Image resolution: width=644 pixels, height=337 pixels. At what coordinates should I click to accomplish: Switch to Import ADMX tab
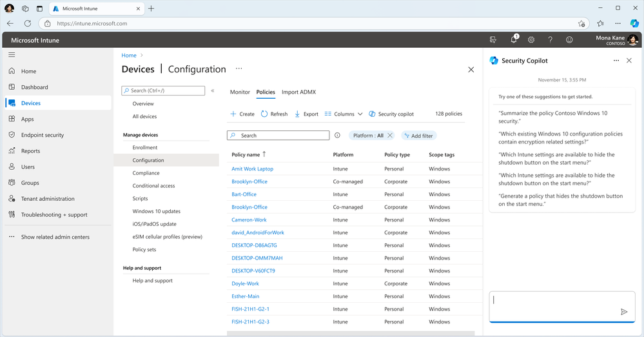(x=298, y=92)
